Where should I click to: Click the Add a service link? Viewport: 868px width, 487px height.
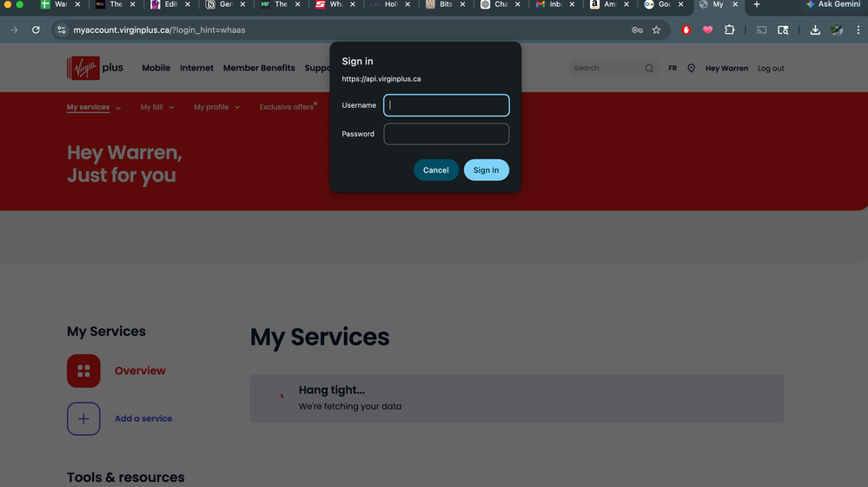pos(143,418)
